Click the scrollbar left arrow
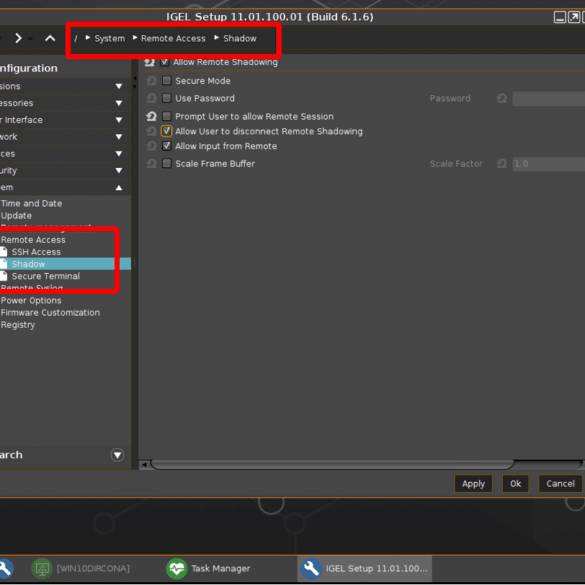This screenshot has width=585, height=585. point(144,465)
